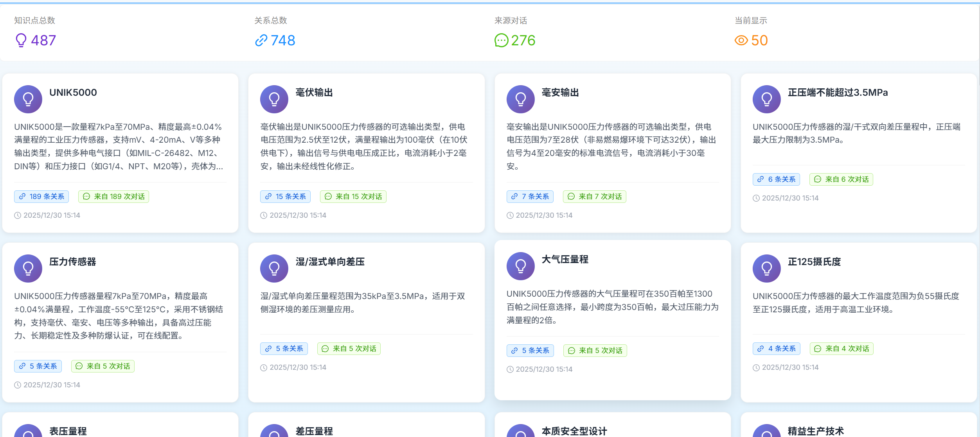980x437 pixels.
Task: Select the 表压量程 card at bottom left
Action: coord(69,432)
